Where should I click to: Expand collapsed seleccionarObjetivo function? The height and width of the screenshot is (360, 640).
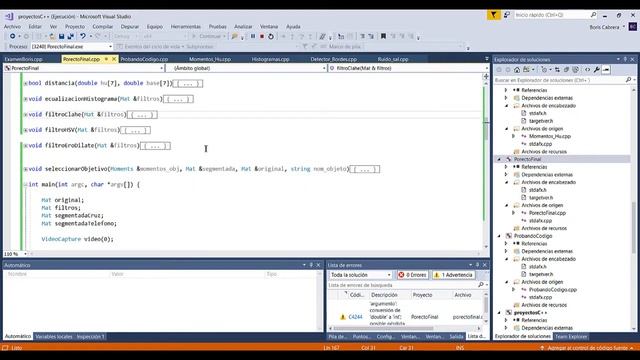click(25, 169)
